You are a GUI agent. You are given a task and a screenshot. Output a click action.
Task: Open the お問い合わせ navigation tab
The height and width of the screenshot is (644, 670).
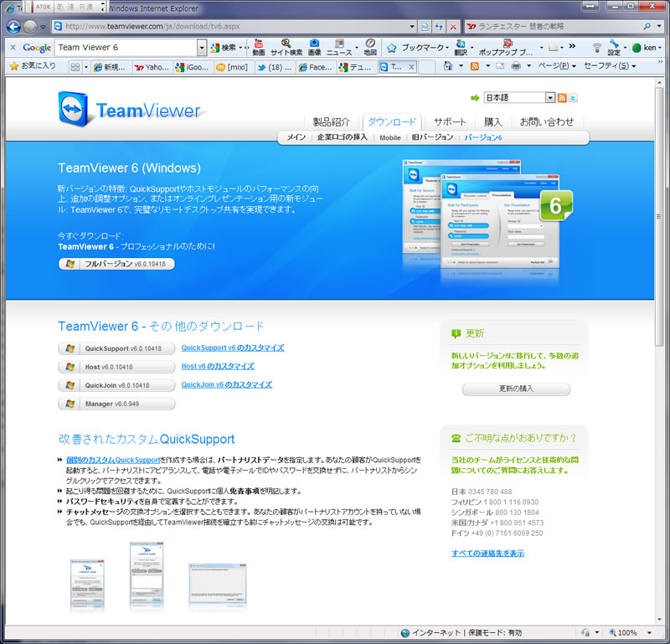point(547,121)
